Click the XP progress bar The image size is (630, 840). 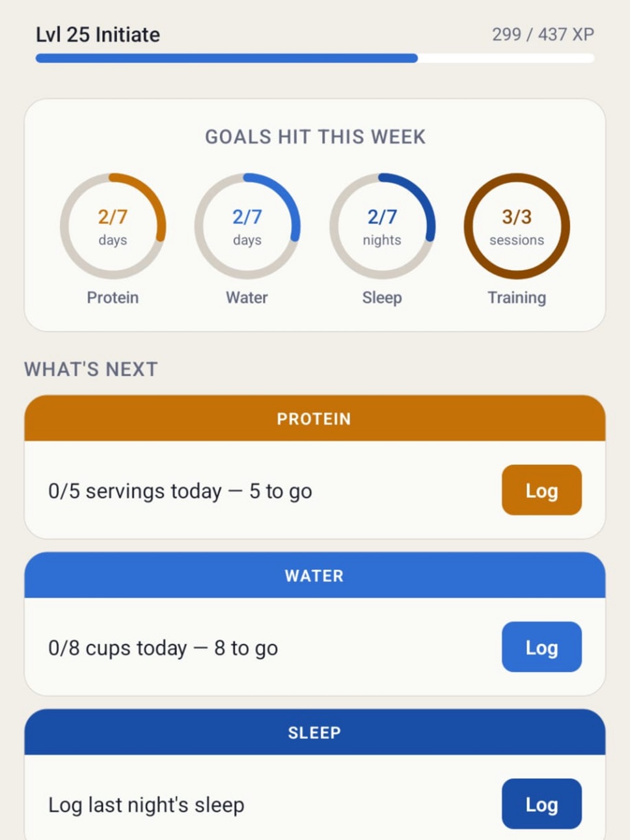(315, 58)
